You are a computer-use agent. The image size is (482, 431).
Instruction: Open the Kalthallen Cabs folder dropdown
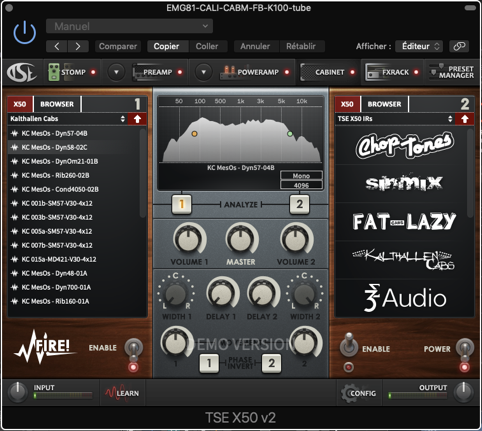[x=68, y=119]
